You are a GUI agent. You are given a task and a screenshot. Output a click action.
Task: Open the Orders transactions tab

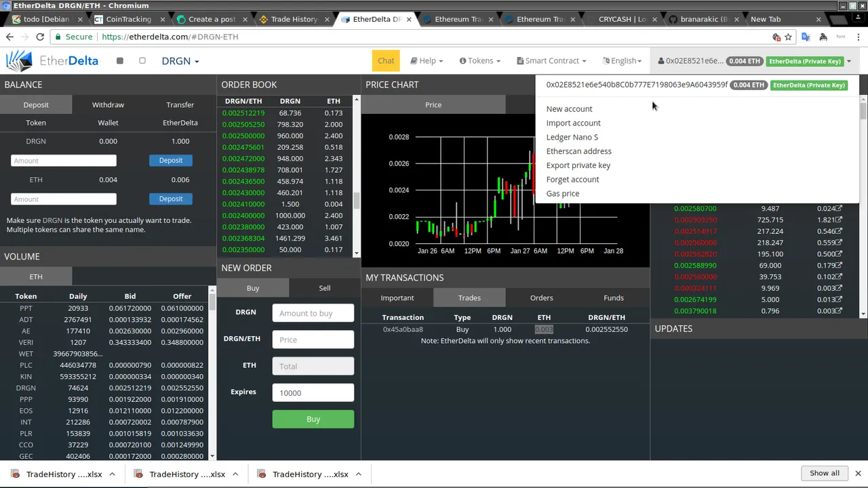(x=541, y=298)
